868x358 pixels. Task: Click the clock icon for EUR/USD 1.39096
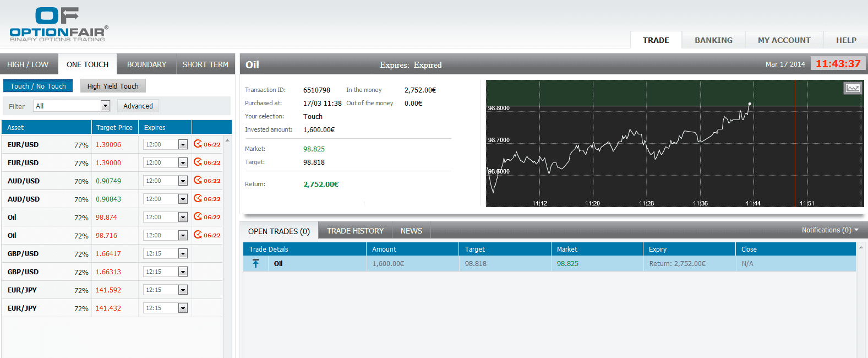198,144
